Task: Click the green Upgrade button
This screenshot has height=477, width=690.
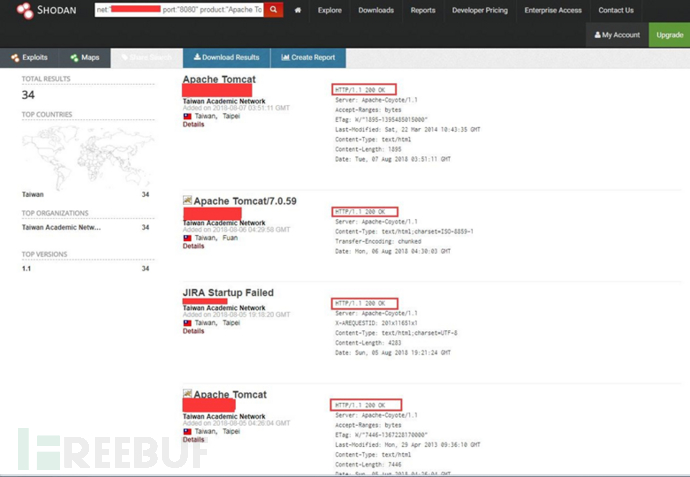Action: tap(669, 35)
